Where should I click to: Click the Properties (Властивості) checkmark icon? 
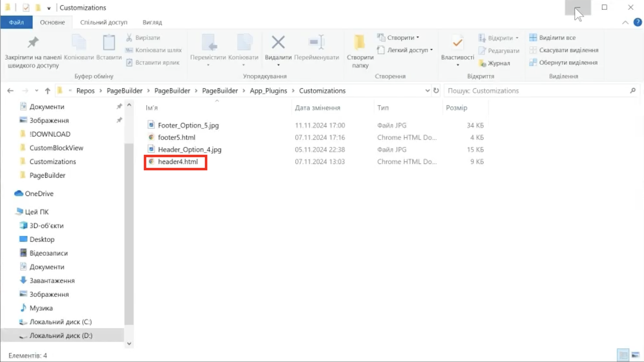[x=457, y=42]
